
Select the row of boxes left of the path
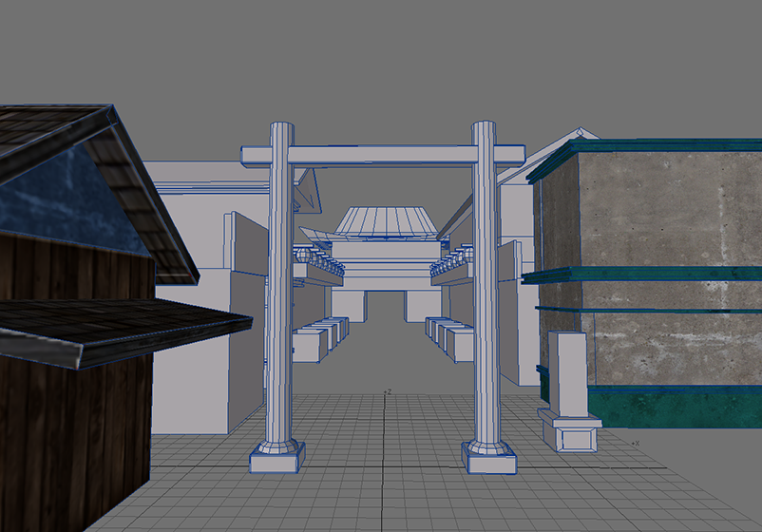pyautogui.click(x=318, y=337)
